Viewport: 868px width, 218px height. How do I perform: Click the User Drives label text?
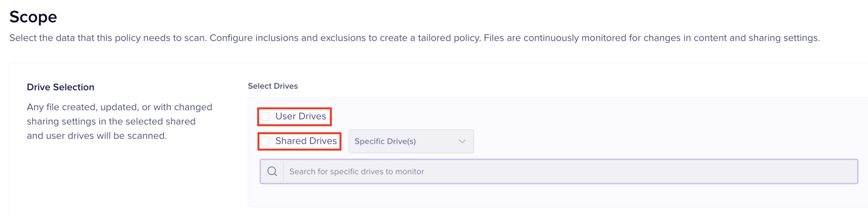300,116
